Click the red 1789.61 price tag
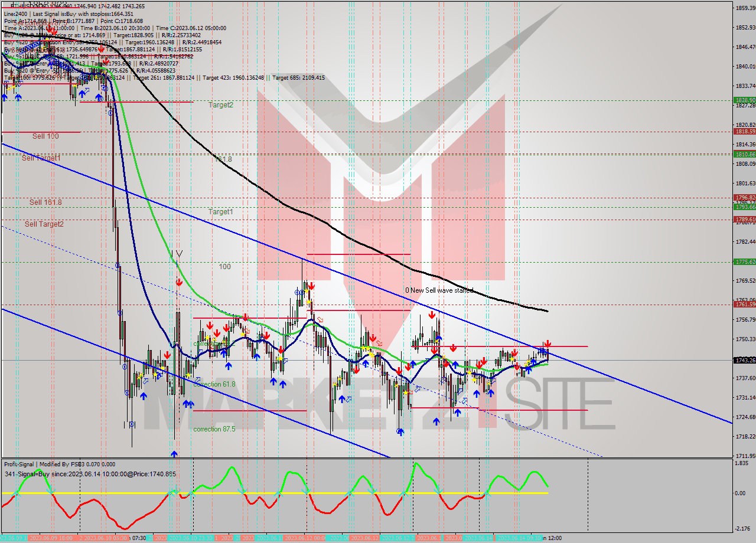The width and height of the screenshot is (756, 543). (744, 220)
